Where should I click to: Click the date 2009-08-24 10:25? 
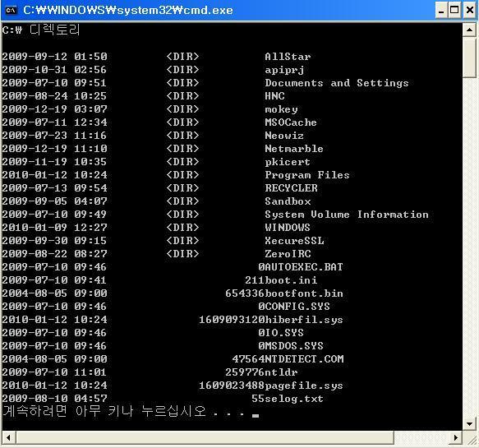click(x=54, y=96)
